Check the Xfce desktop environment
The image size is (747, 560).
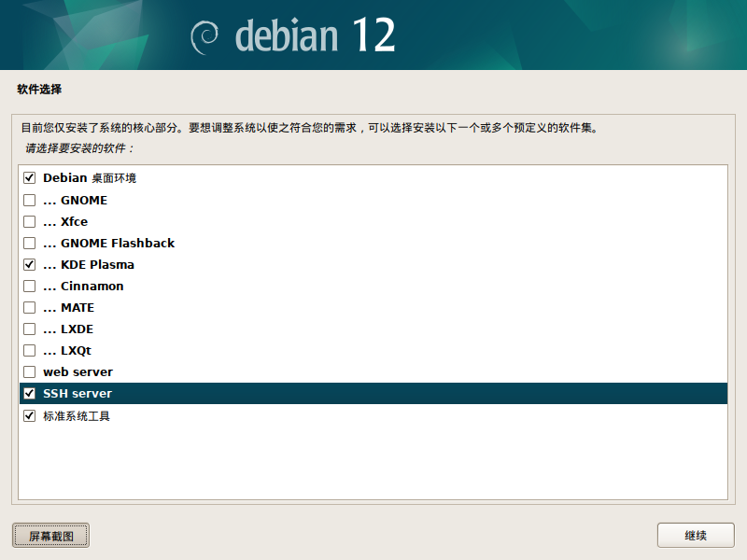pyautogui.click(x=29, y=221)
